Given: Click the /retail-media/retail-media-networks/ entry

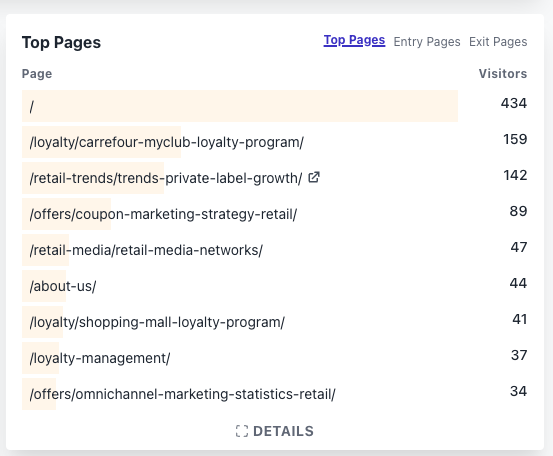Looking at the screenshot, I should [146, 250].
